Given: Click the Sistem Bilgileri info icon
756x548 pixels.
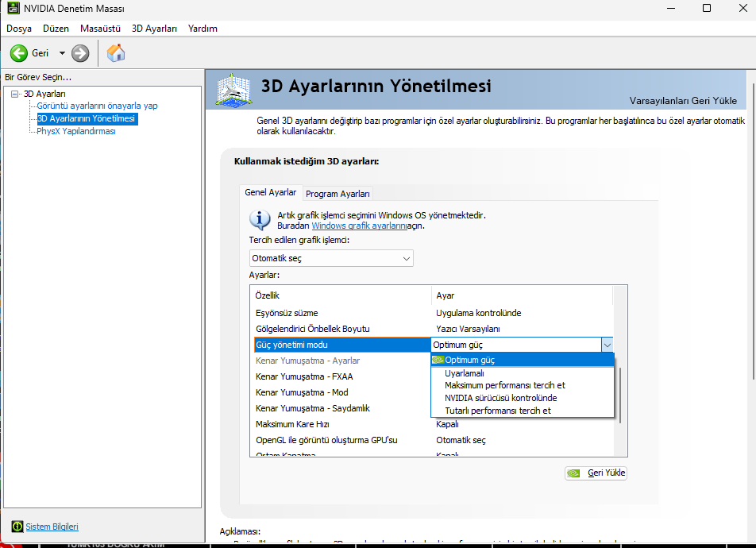Looking at the screenshot, I should click(x=17, y=527).
